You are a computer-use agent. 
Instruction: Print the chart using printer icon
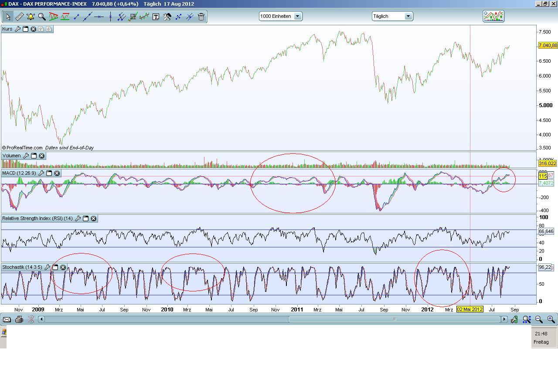(x=19, y=319)
